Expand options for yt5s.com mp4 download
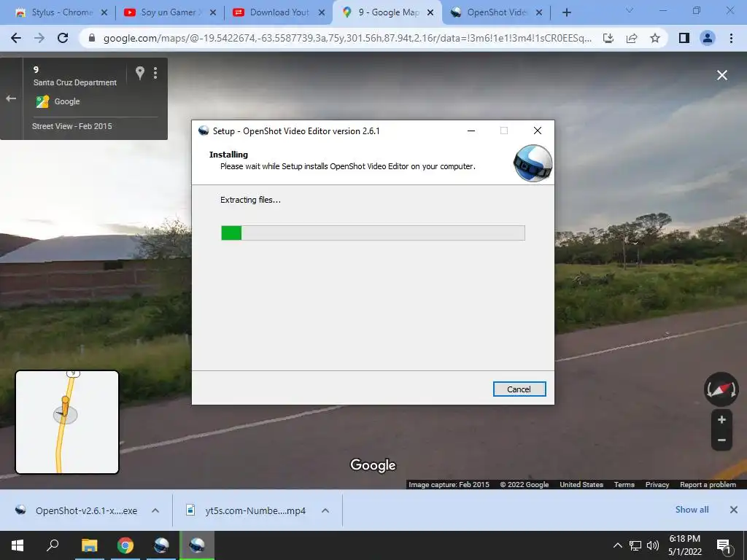This screenshot has width=747, height=560. [x=325, y=510]
